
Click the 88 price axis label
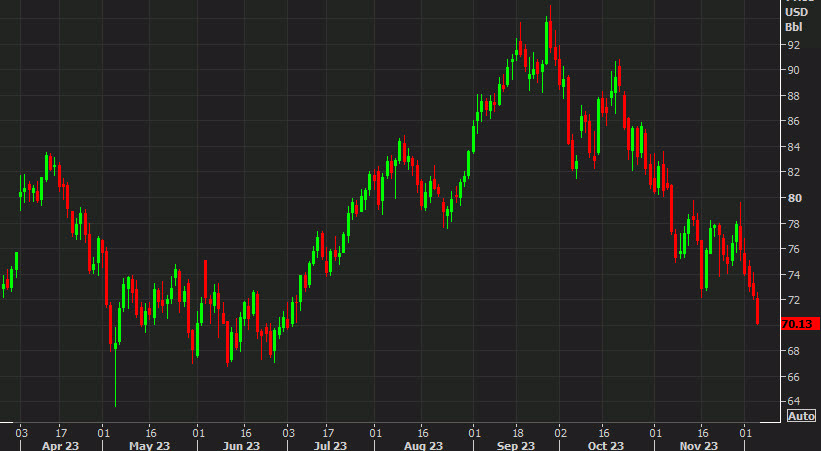pos(793,96)
